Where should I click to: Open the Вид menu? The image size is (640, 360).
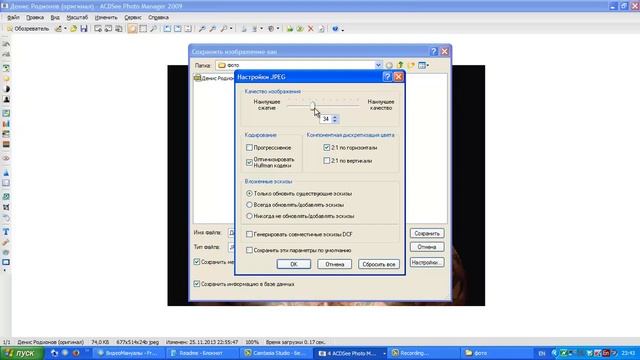click(55, 18)
